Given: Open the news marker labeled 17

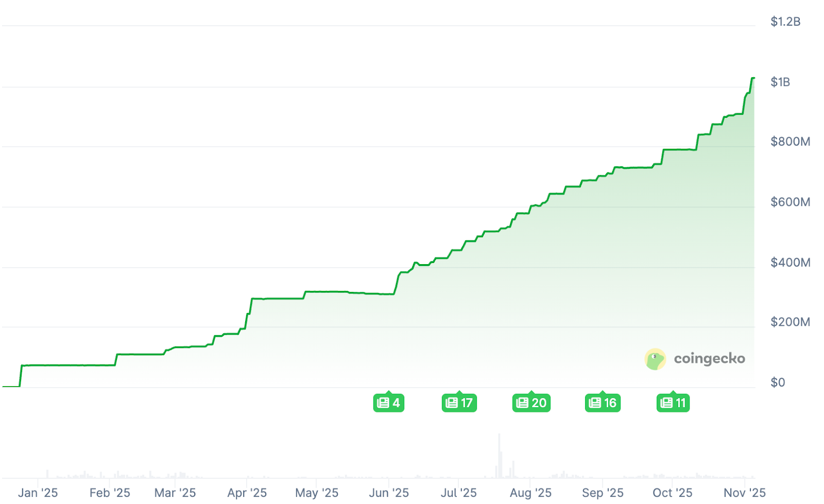Looking at the screenshot, I should [459, 403].
